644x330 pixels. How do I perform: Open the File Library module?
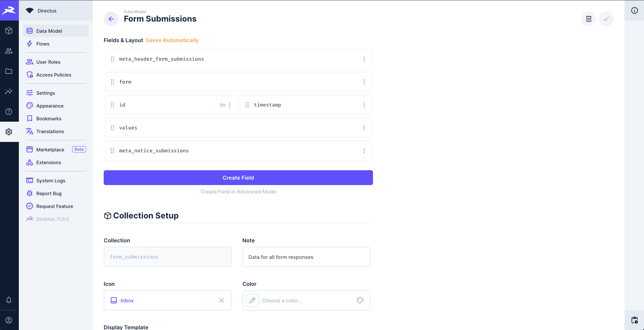(9, 71)
